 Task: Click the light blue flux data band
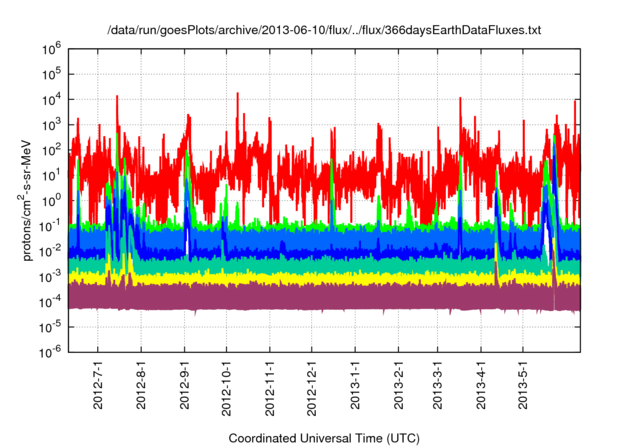324,238
